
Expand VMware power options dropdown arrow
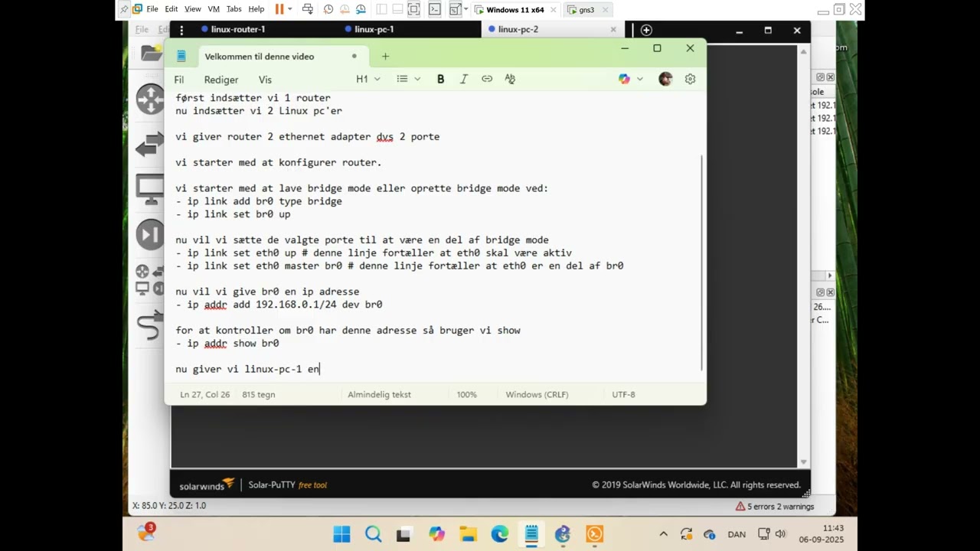click(289, 9)
